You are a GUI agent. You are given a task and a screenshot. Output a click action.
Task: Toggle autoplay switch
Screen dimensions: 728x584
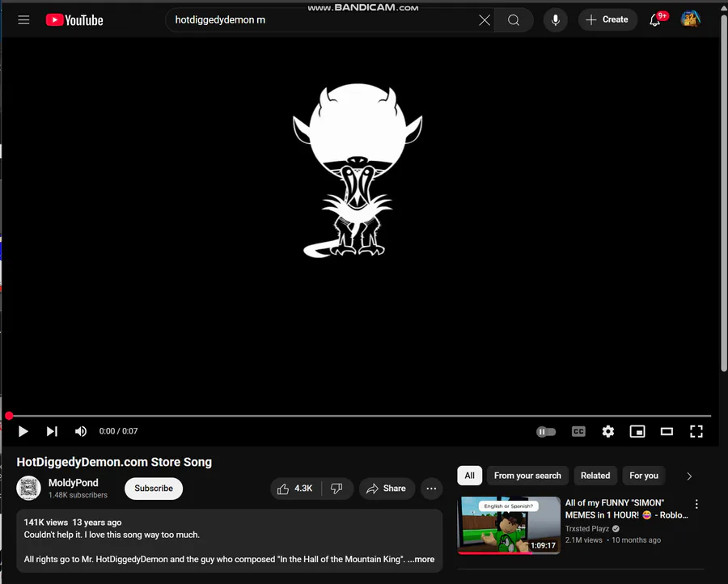[x=546, y=432]
